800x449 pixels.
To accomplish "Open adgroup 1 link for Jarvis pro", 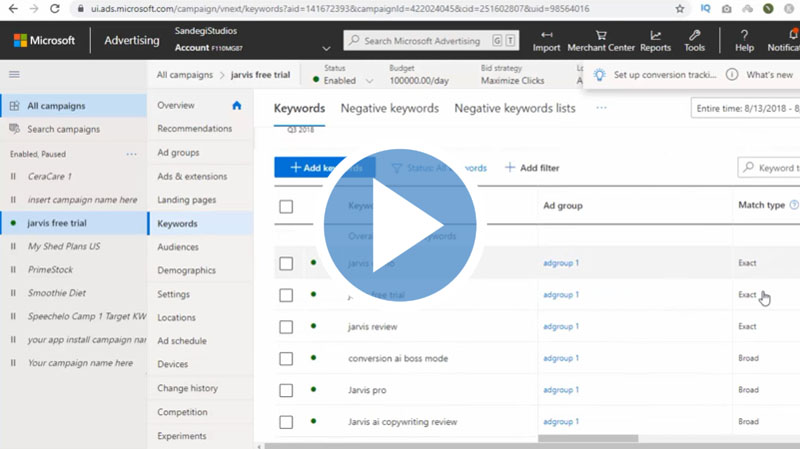I will coord(561,390).
